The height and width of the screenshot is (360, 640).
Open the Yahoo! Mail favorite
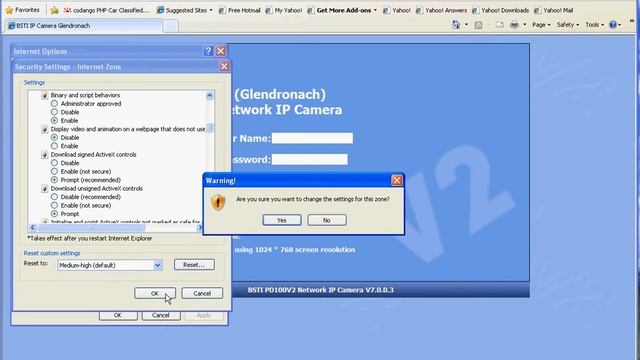tap(553, 10)
